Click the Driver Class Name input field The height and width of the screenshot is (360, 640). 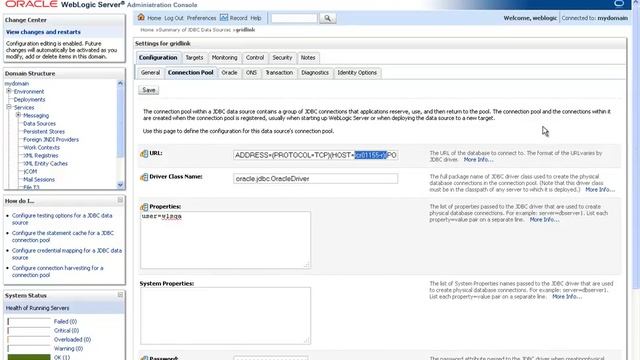[x=316, y=178]
